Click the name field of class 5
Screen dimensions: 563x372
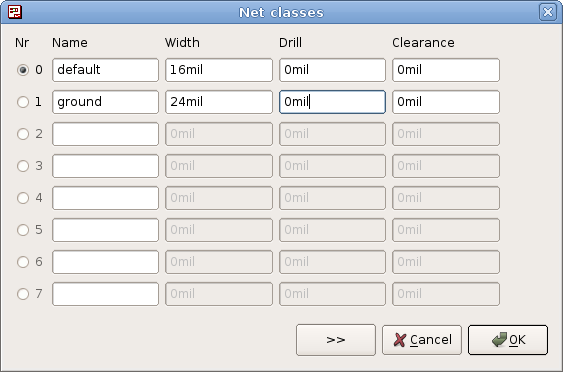pyautogui.click(x=105, y=230)
